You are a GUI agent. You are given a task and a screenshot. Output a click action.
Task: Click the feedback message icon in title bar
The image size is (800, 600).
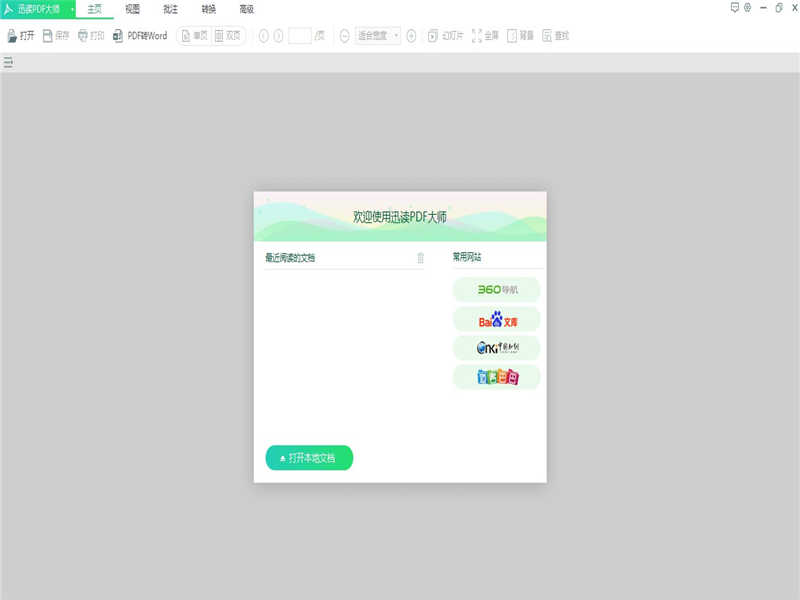(x=735, y=8)
